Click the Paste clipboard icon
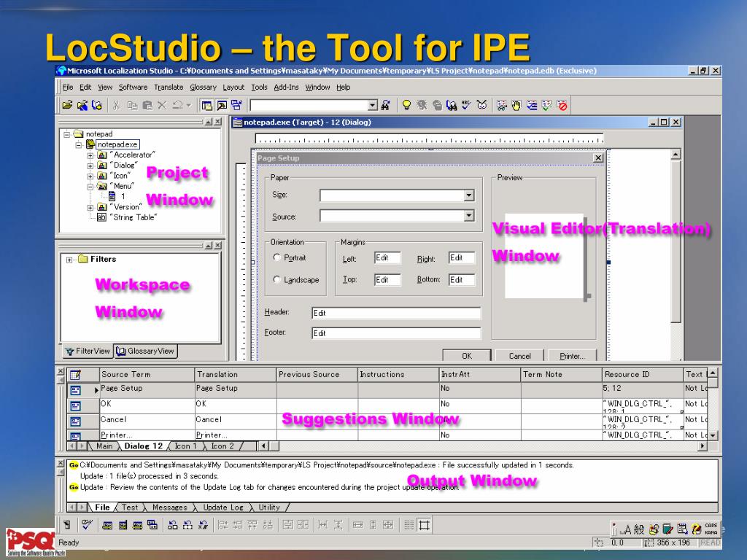The width and height of the screenshot is (747, 560). click(x=147, y=105)
